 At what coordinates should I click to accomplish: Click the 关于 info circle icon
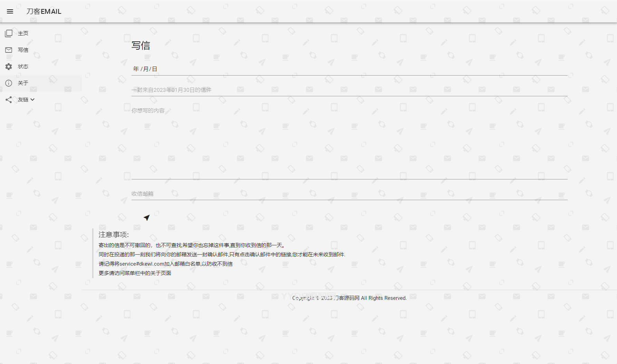pos(8,83)
